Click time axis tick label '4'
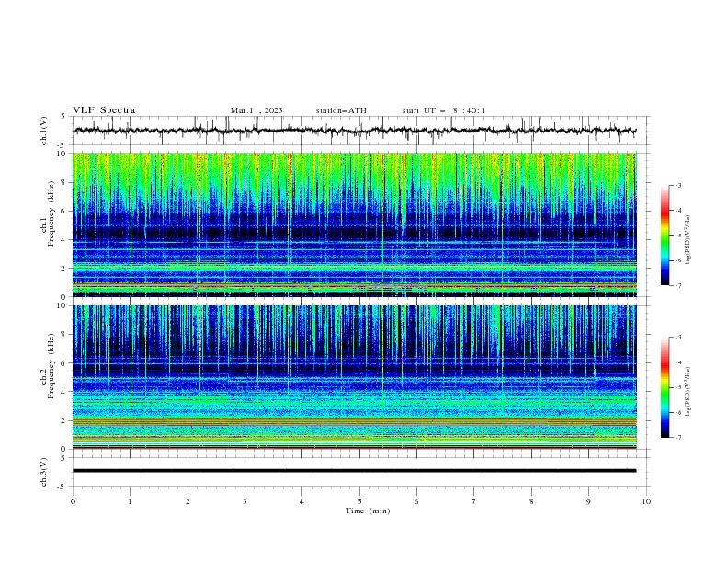The width and height of the screenshot is (728, 563). coord(302,501)
